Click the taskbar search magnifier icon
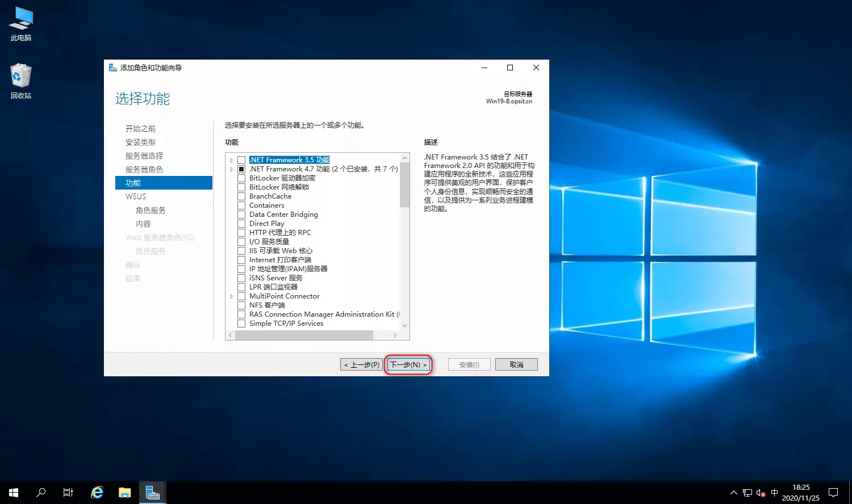 pyautogui.click(x=41, y=492)
